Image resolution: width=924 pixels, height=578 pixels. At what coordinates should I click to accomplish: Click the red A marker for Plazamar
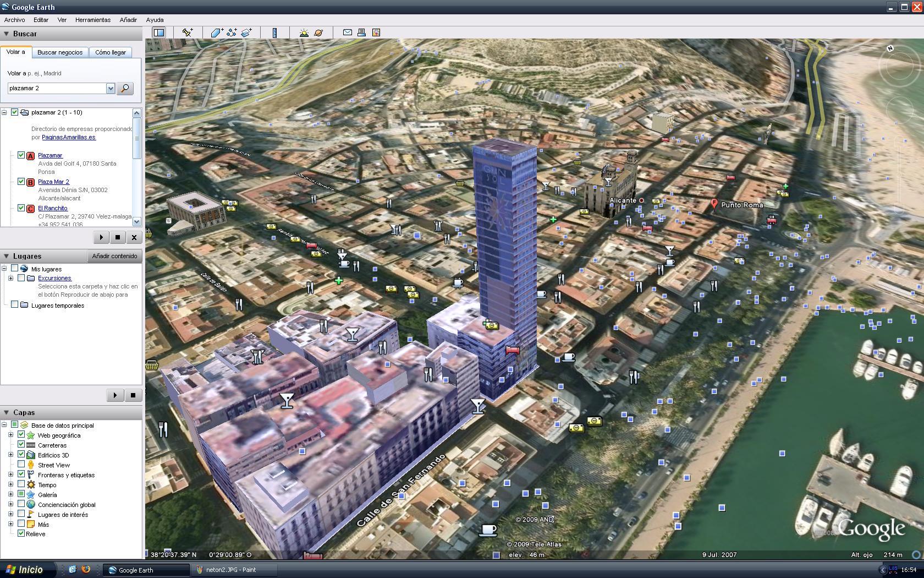pyautogui.click(x=31, y=156)
